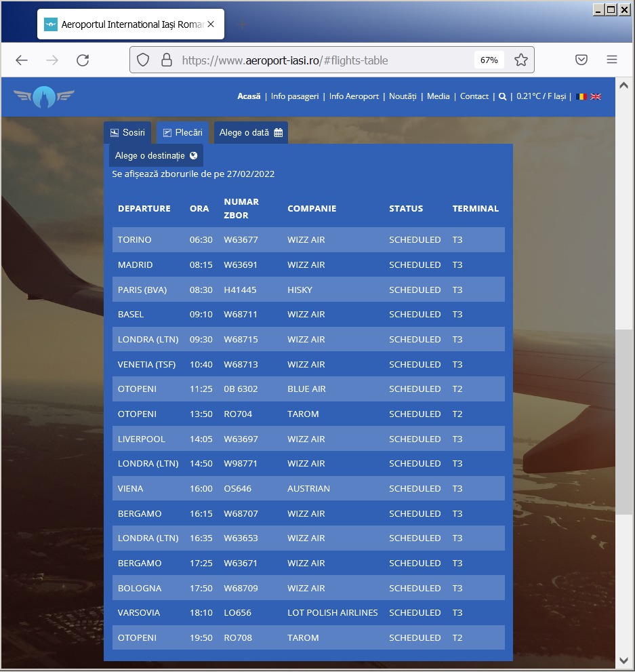The width and height of the screenshot is (635, 672).
Task: Click the VENETIA (TSF) destination cell
Action: coord(146,364)
